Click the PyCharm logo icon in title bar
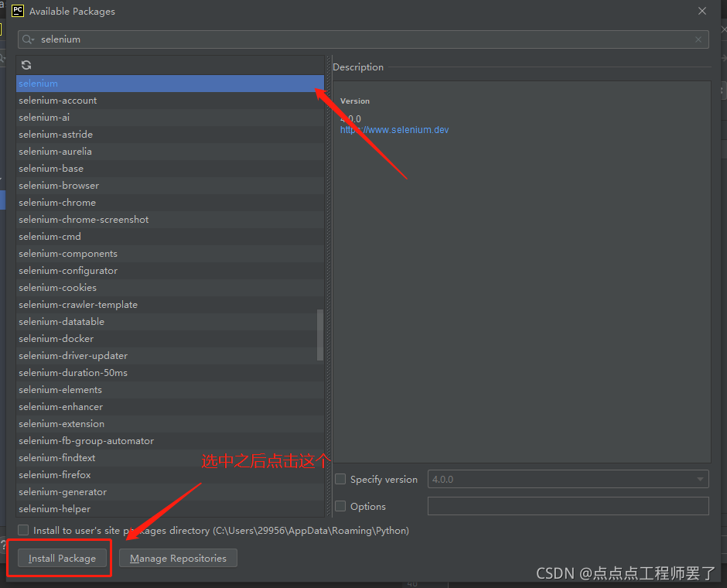The height and width of the screenshot is (588, 727). pyautogui.click(x=18, y=11)
